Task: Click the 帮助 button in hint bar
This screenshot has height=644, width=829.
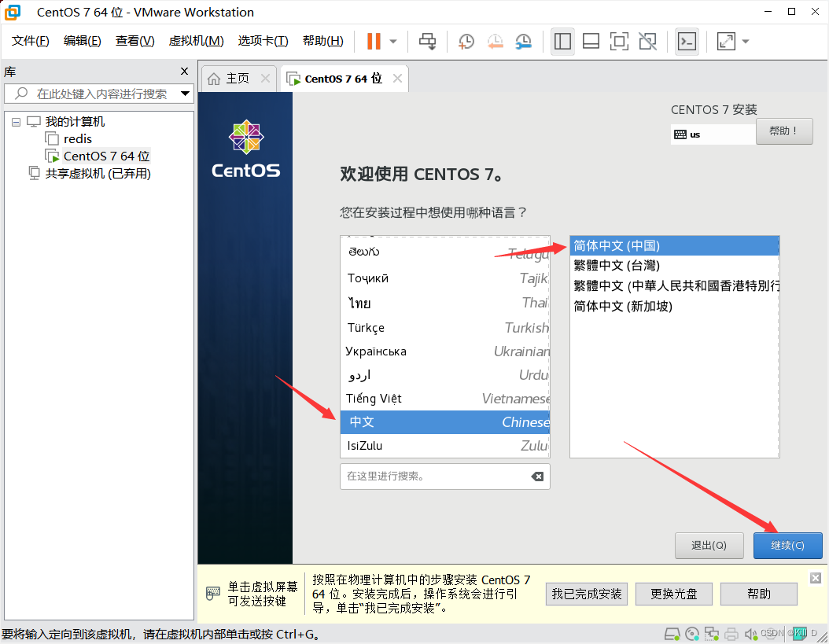Action: click(759, 594)
